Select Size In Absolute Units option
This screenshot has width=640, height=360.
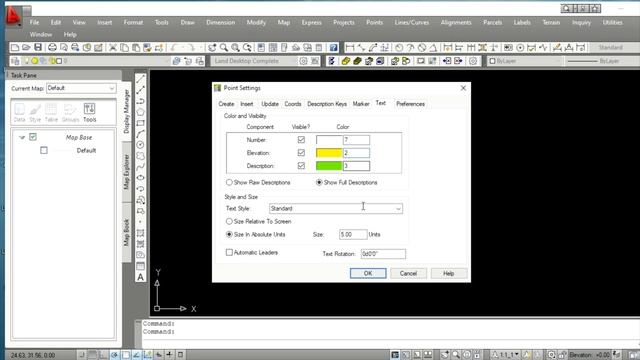coord(229,234)
